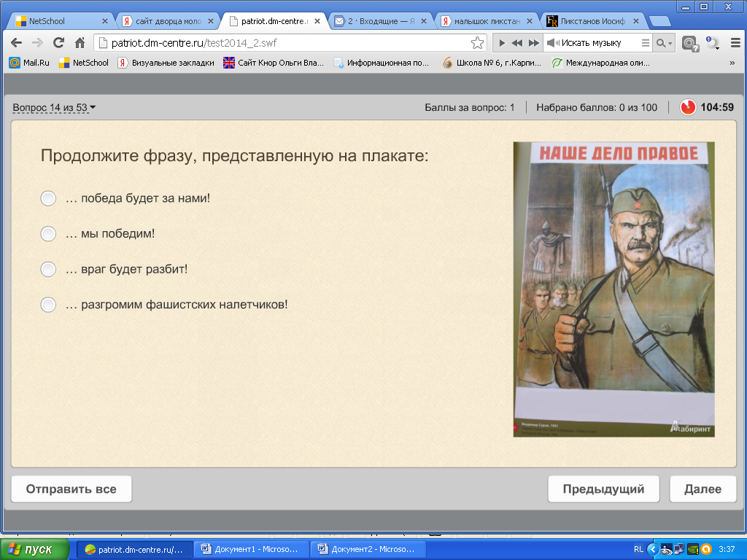
Task: Skip to next track with fast-forward icon
Action: click(x=534, y=43)
